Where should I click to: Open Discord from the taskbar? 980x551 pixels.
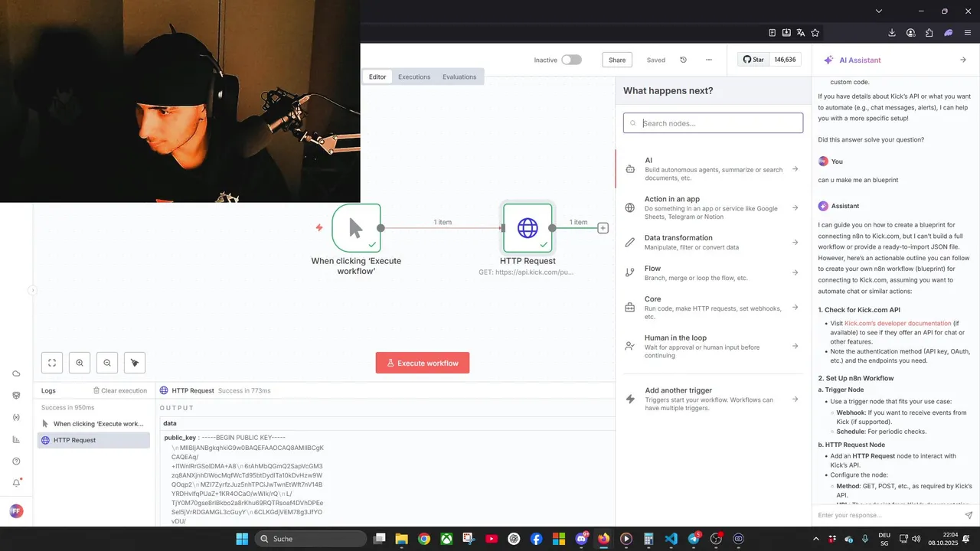click(581, 539)
